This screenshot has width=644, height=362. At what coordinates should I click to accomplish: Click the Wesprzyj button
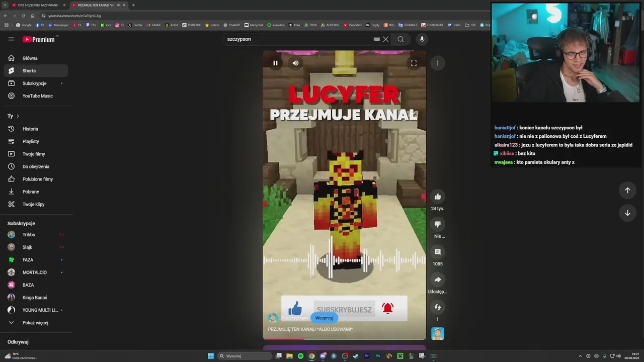325,318
